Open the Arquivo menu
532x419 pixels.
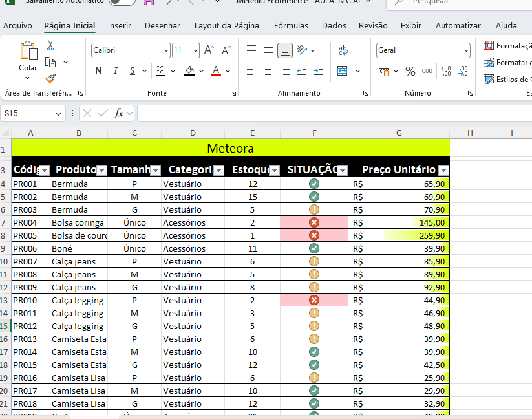pos(17,26)
